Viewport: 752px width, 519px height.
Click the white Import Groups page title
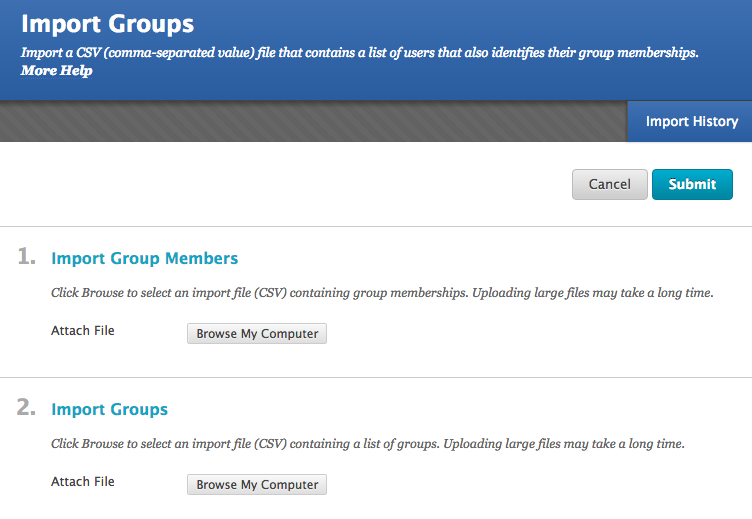tap(107, 24)
